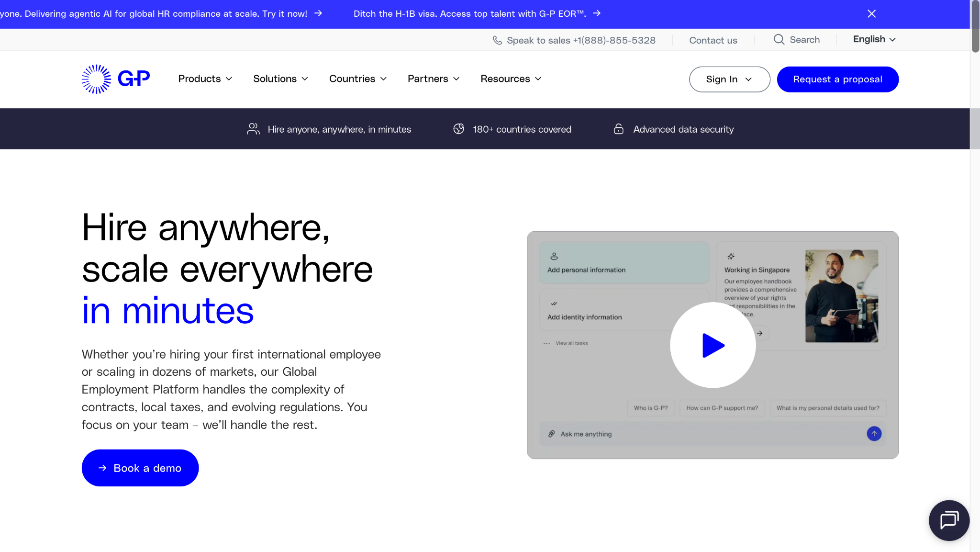The width and height of the screenshot is (980, 552).
Task: Click the person icon above Add personal information
Action: click(554, 256)
